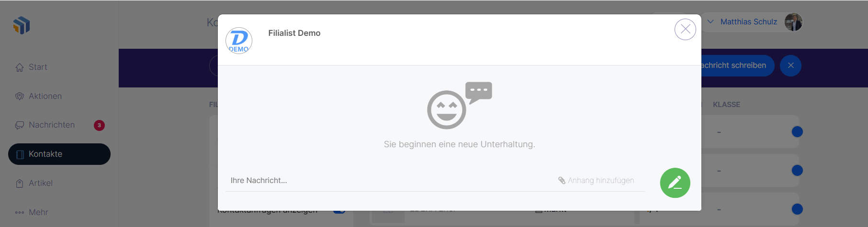Toggle the Kontaktanfragen anzeigen switch

click(x=339, y=211)
